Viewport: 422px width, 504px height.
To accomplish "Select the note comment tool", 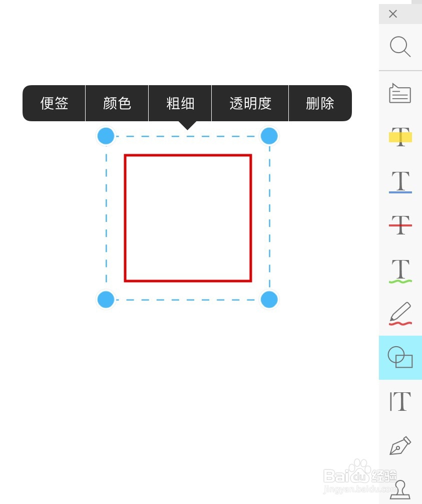I will tap(400, 93).
